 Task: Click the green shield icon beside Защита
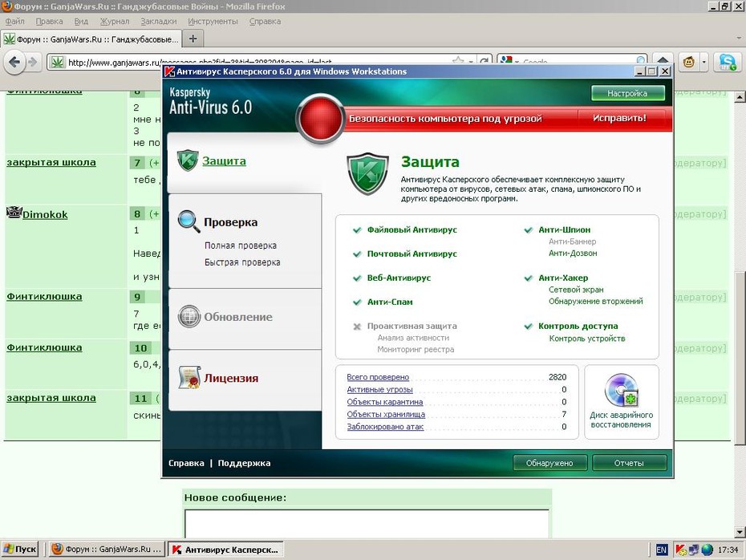click(187, 160)
